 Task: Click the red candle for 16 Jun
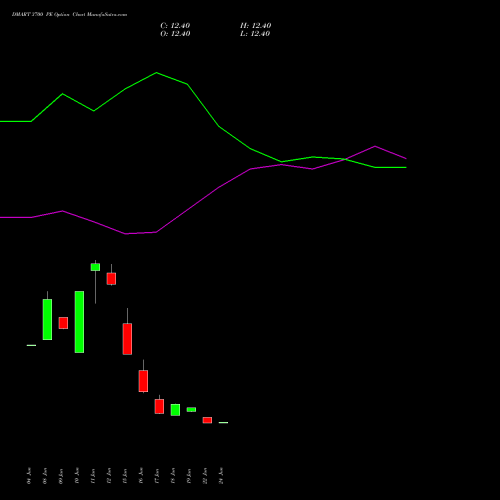tap(143, 381)
